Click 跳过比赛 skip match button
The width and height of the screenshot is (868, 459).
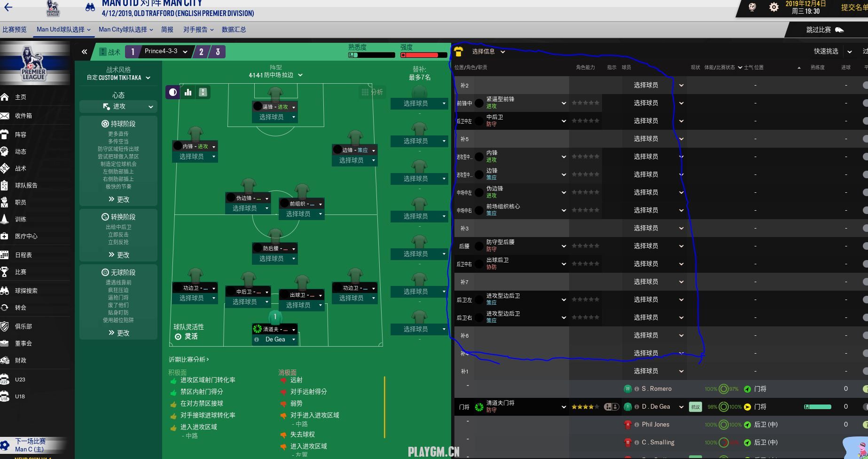825,30
